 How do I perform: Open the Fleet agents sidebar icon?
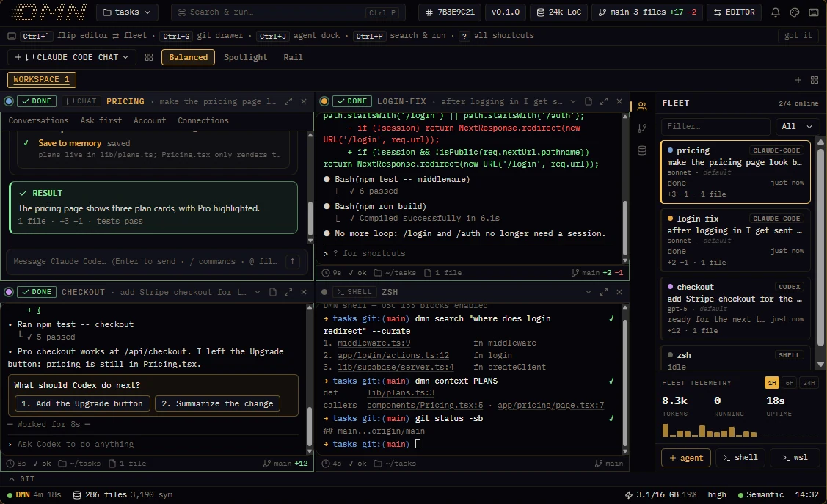tap(642, 106)
